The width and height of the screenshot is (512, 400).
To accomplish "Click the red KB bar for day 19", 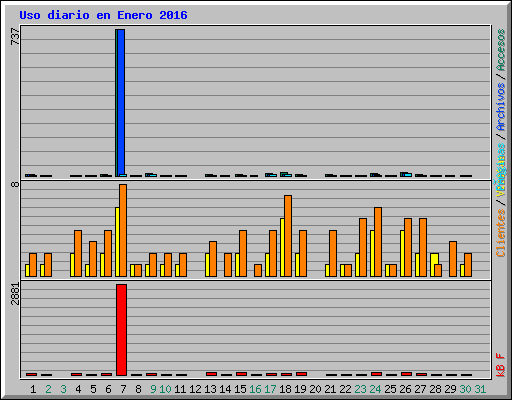I will 301,374.
